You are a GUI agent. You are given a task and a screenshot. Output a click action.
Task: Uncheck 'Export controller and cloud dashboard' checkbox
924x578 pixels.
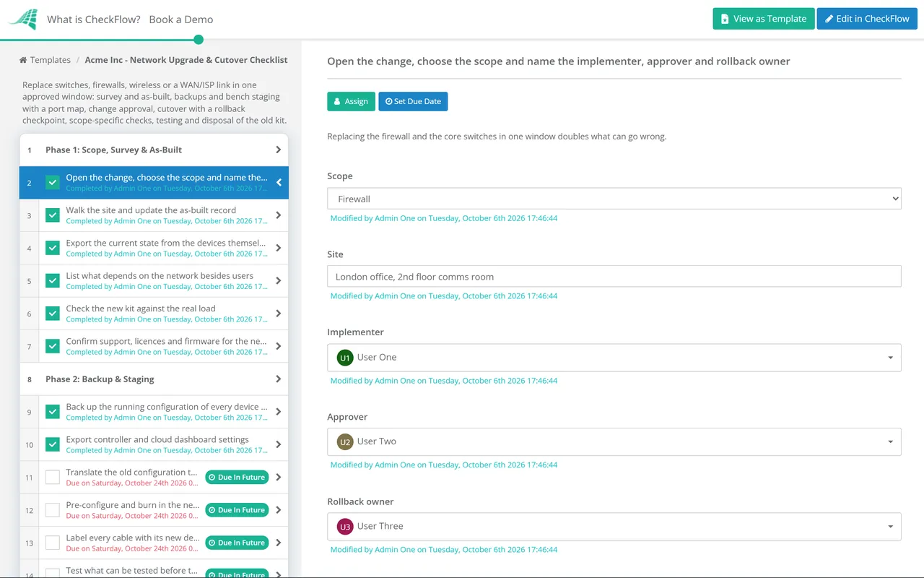[x=53, y=444]
